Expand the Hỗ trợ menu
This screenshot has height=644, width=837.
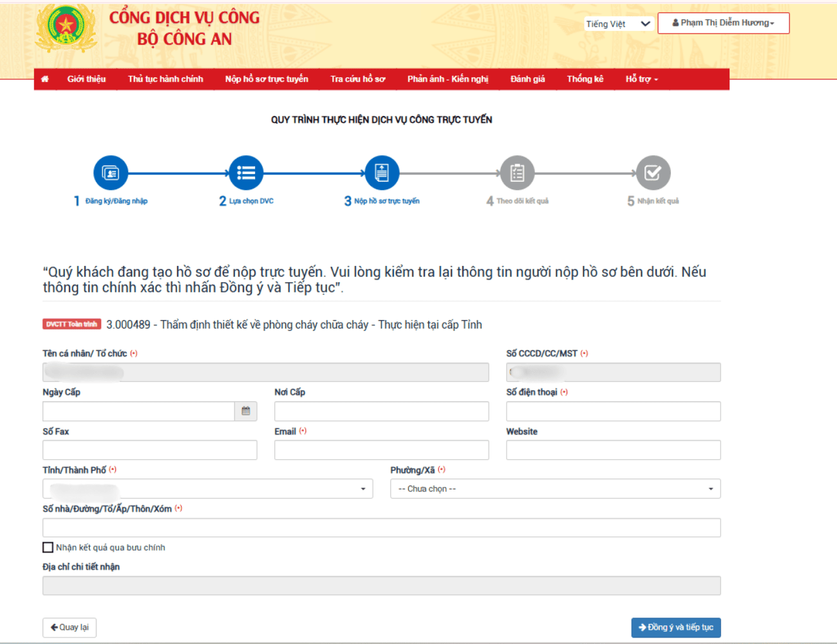coord(641,79)
